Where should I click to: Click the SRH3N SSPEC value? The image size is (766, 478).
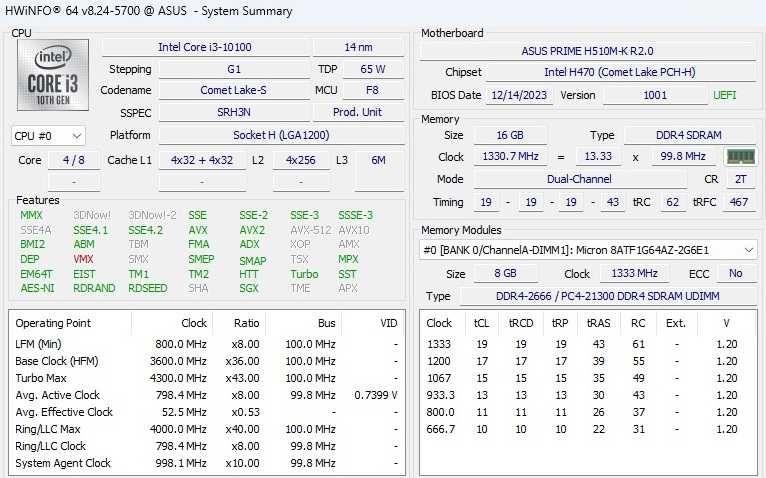(x=234, y=113)
